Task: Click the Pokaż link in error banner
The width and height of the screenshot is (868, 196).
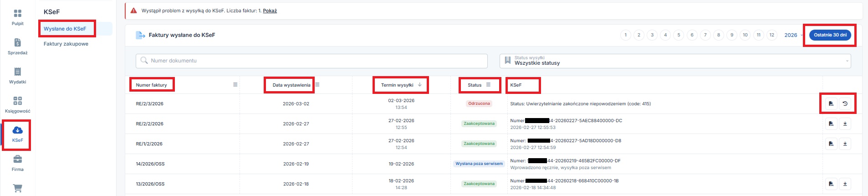Action: (x=270, y=10)
